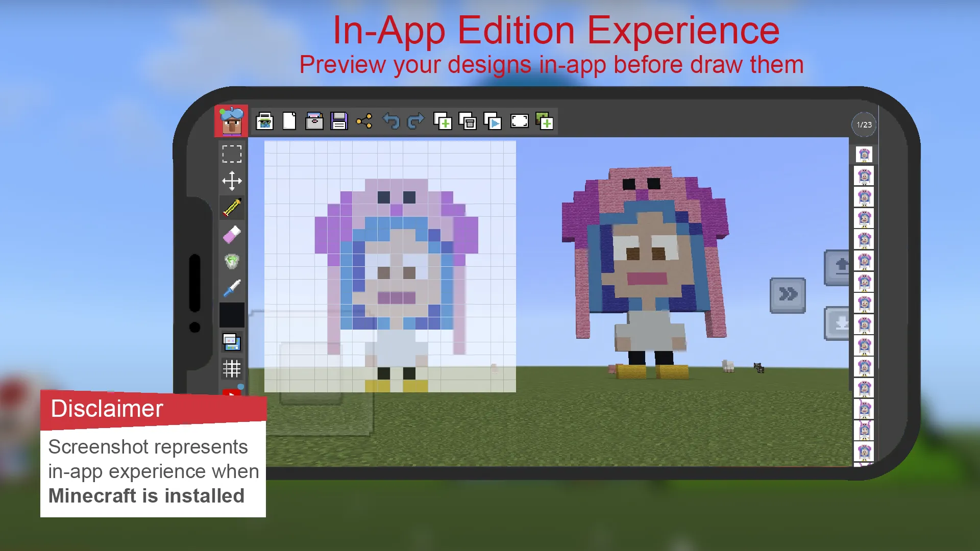Select the first frame thumbnail

click(864, 155)
